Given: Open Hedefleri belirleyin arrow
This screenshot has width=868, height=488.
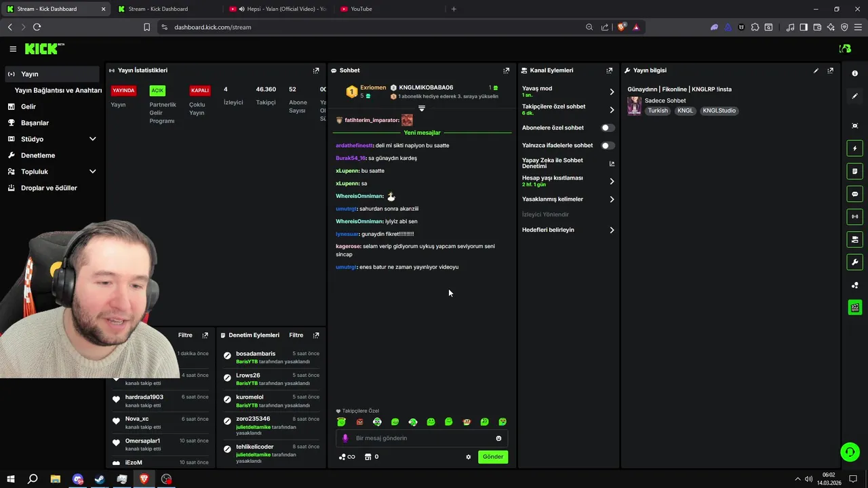Looking at the screenshot, I should (612, 230).
